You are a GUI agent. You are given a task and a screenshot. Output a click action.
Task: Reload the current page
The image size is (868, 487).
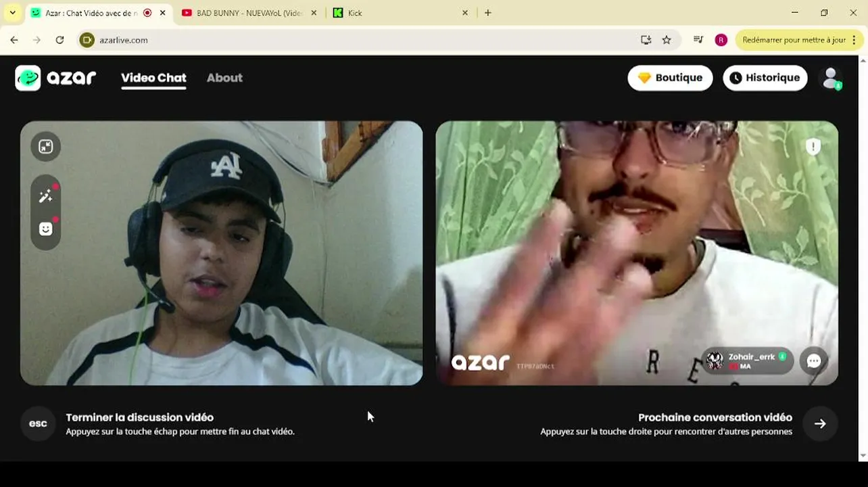pyautogui.click(x=59, y=40)
